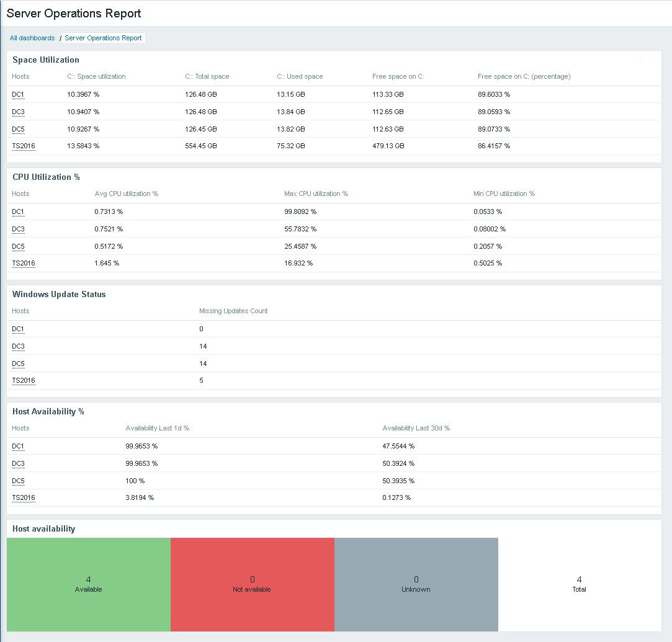Click the Space Utilization widget title
This screenshot has height=642, width=672.
click(x=46, y=60)
